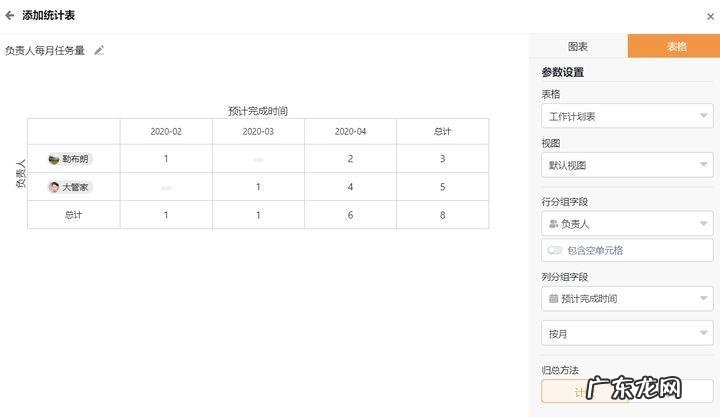Click the back arrow beside 添加统计表
720x417 pixels.
(10, 16)
